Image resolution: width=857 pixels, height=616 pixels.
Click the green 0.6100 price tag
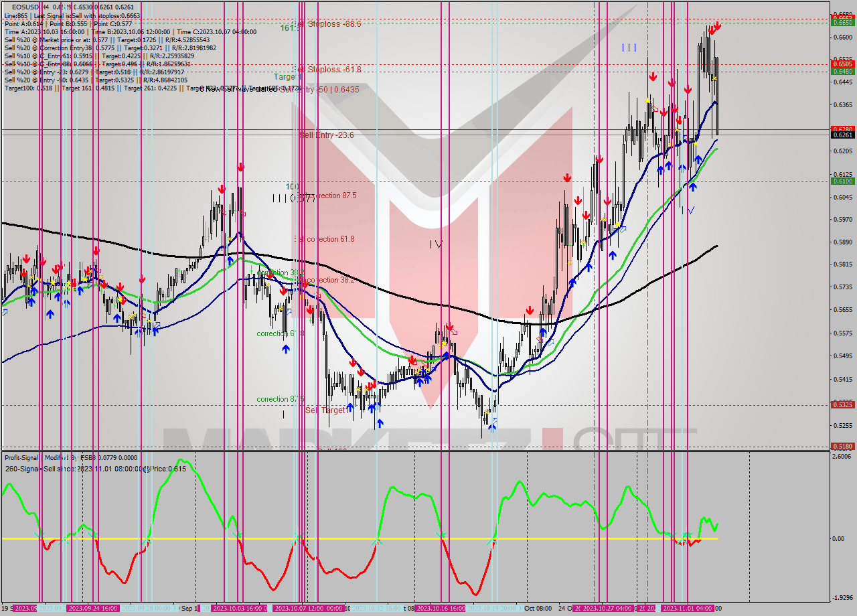point(842,181)
